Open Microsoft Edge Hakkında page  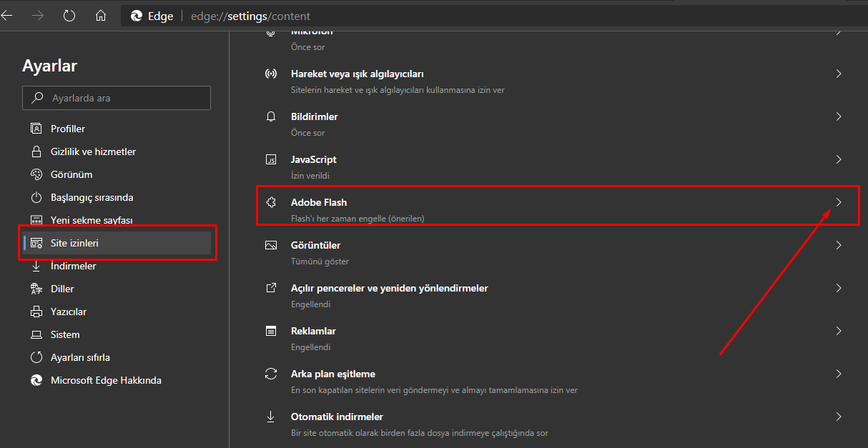click(x=106, y=380)
